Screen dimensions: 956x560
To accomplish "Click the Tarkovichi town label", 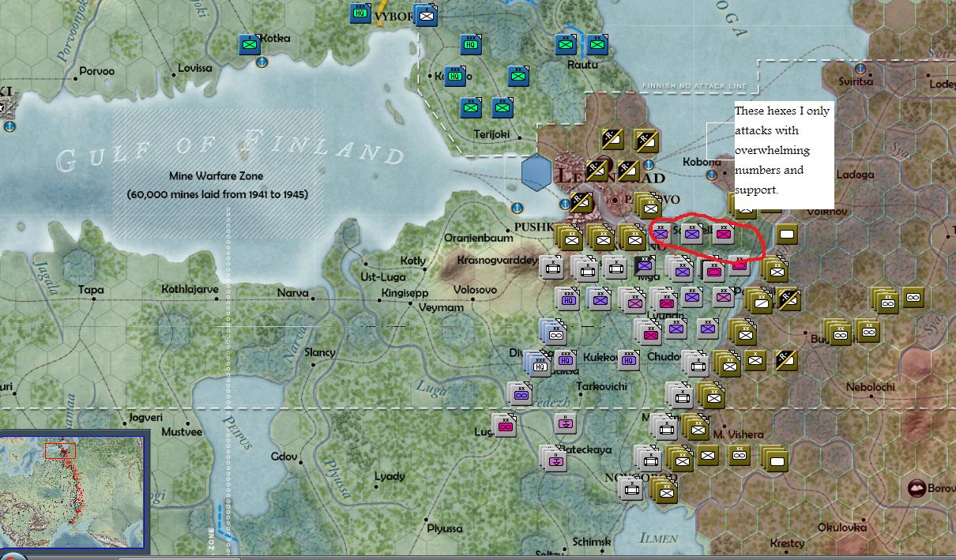I will pos(602,385).
